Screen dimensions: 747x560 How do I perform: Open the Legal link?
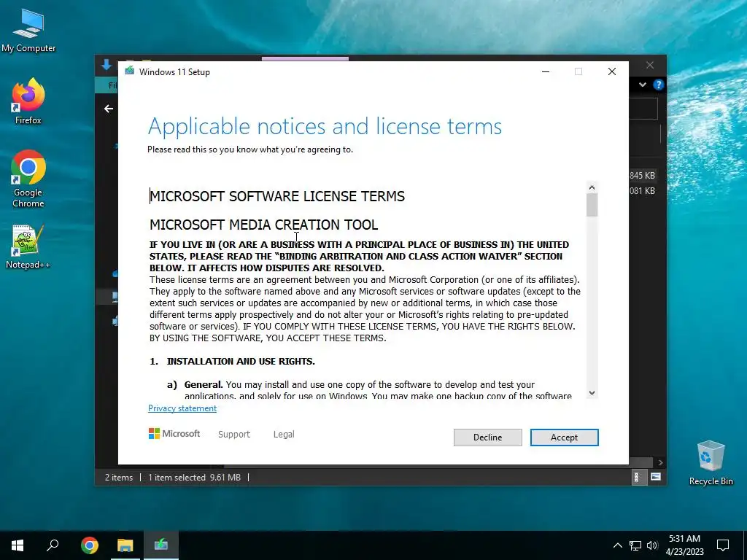[x=284, y=435]
